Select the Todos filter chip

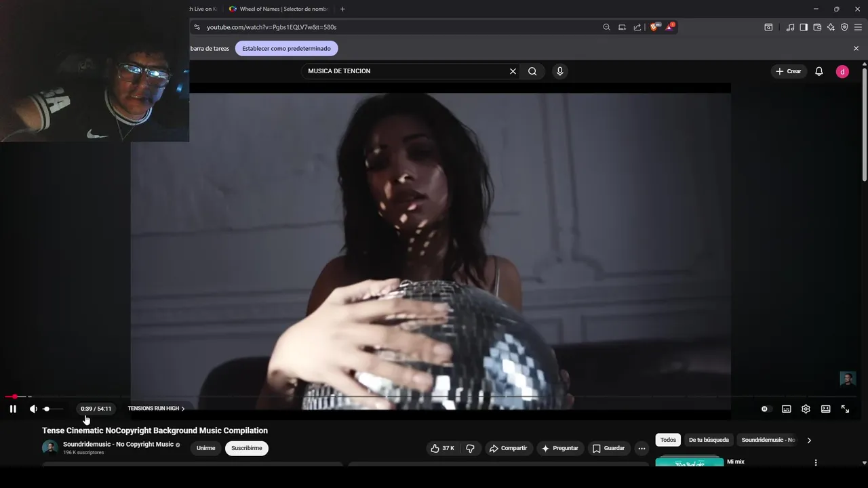(668, 440)
